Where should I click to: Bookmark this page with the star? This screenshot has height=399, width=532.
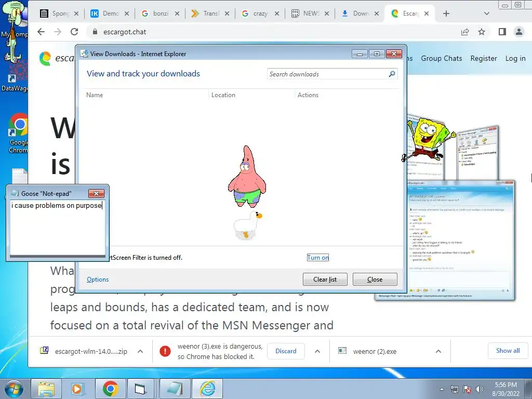[x=482, y=32]
